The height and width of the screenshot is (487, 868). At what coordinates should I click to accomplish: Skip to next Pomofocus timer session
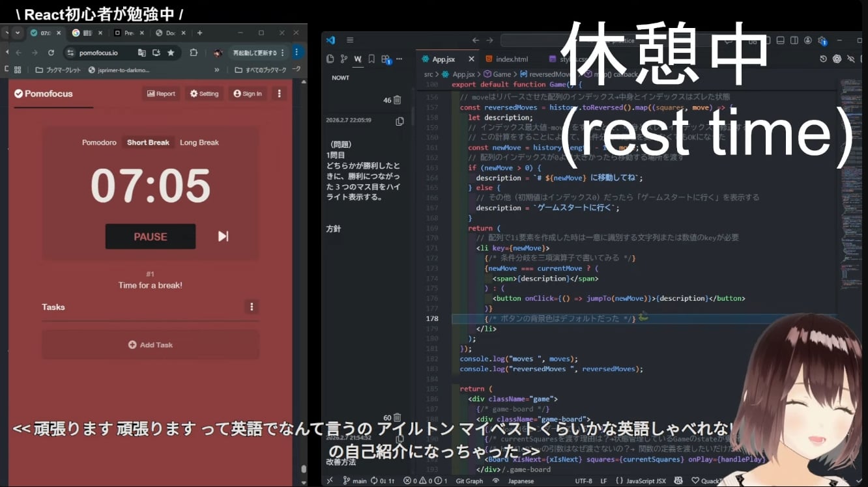(223, 236)
